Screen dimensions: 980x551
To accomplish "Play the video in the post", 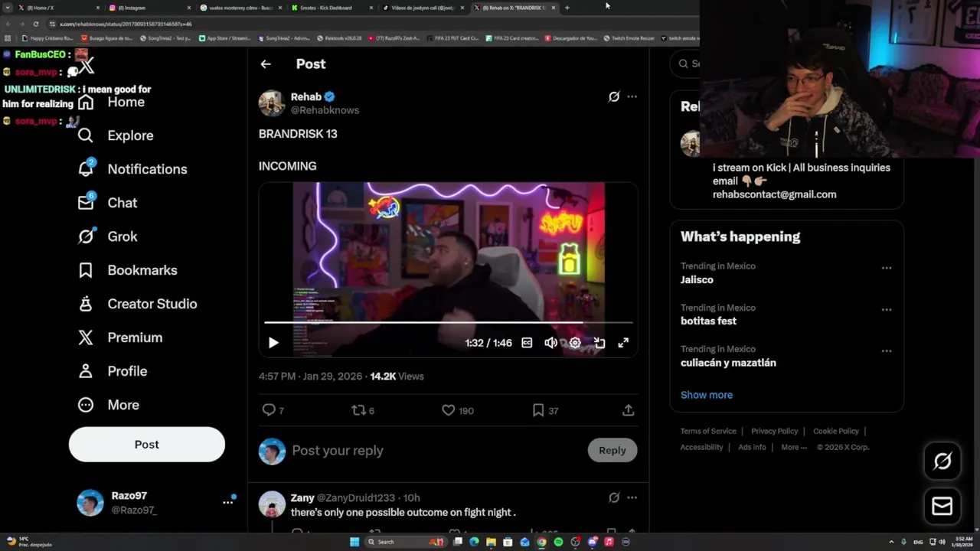I will [x=273, y=343].
